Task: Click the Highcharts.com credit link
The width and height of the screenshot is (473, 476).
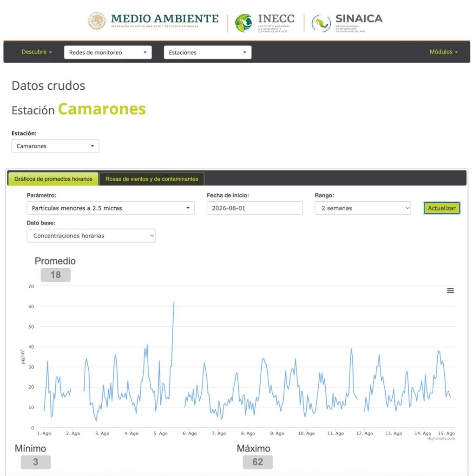Action: coord(441,438)
